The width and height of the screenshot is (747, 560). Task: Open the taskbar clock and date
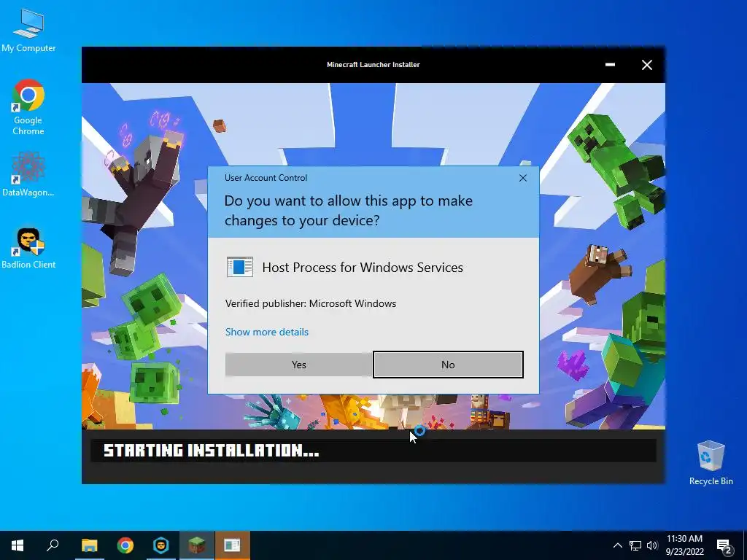coord(684,545)
